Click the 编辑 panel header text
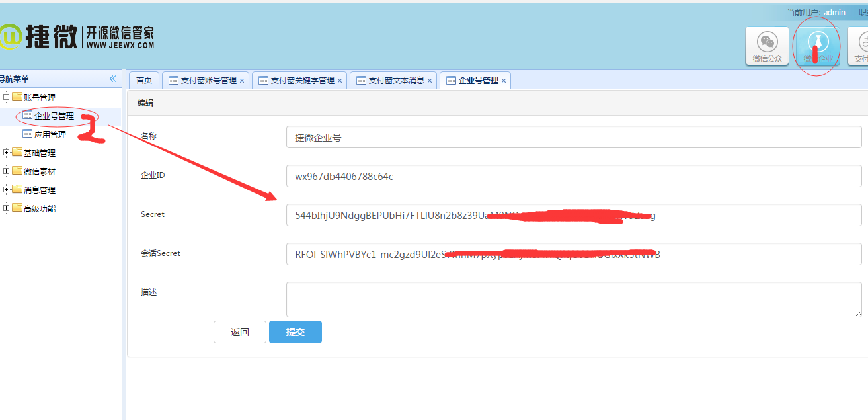The image size is (868, 420). (x=145, y=103)
